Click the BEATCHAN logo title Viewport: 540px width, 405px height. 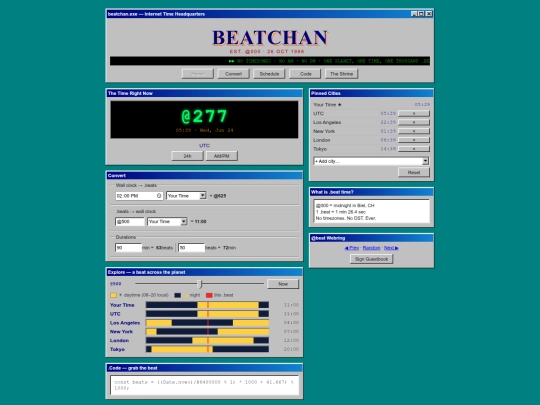tap(270, 38)
